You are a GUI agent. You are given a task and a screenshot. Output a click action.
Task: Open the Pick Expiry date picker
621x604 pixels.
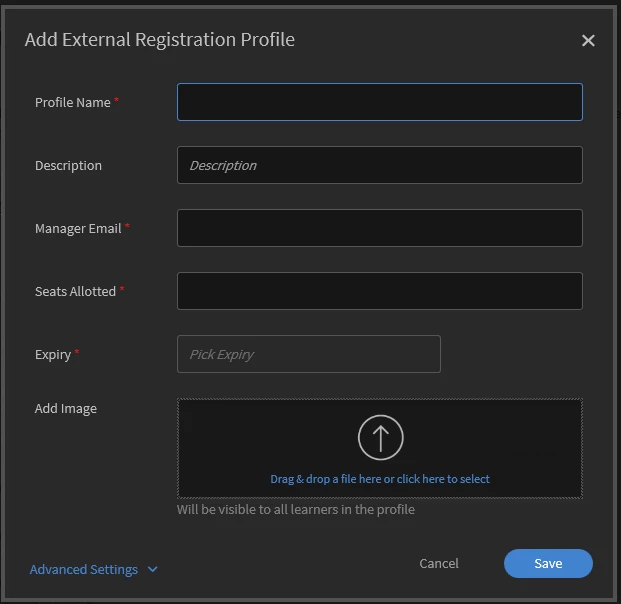[309, 354]
